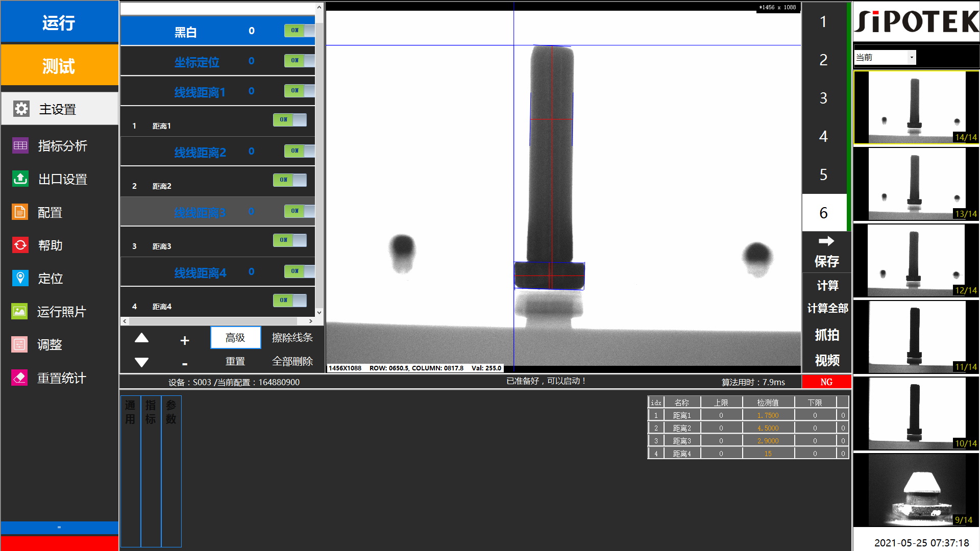Click the right arrow above 保存
The image size is (980, 551).
(x=826, y=241)
